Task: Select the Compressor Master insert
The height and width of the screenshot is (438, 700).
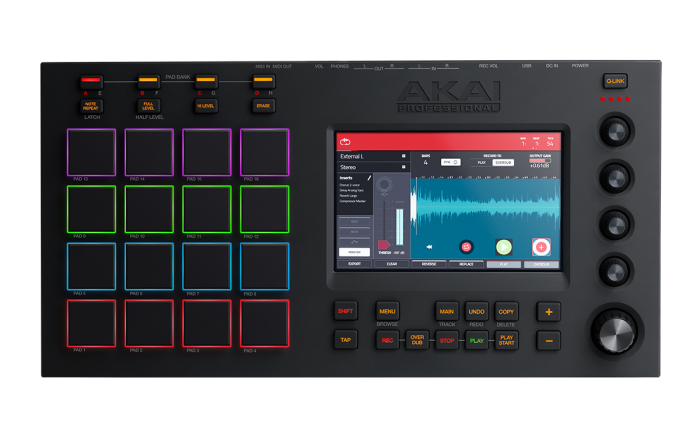Action: (353, 201)
